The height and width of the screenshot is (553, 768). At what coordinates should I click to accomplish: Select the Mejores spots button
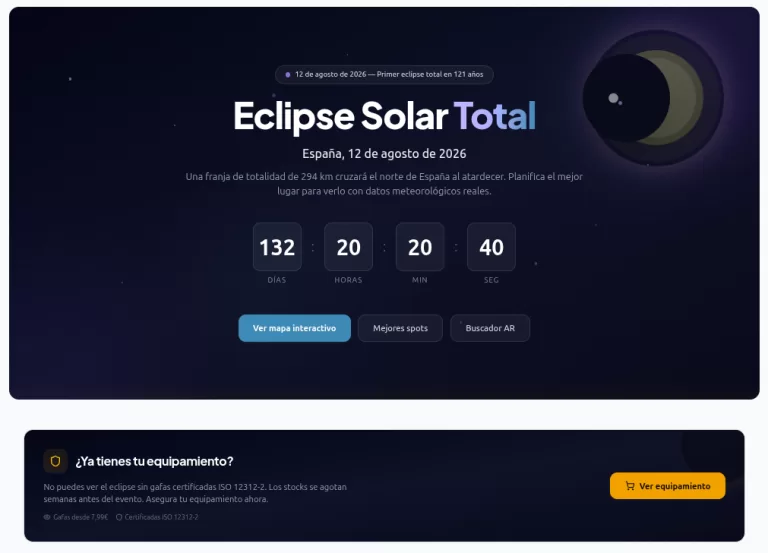coord(400,328)
